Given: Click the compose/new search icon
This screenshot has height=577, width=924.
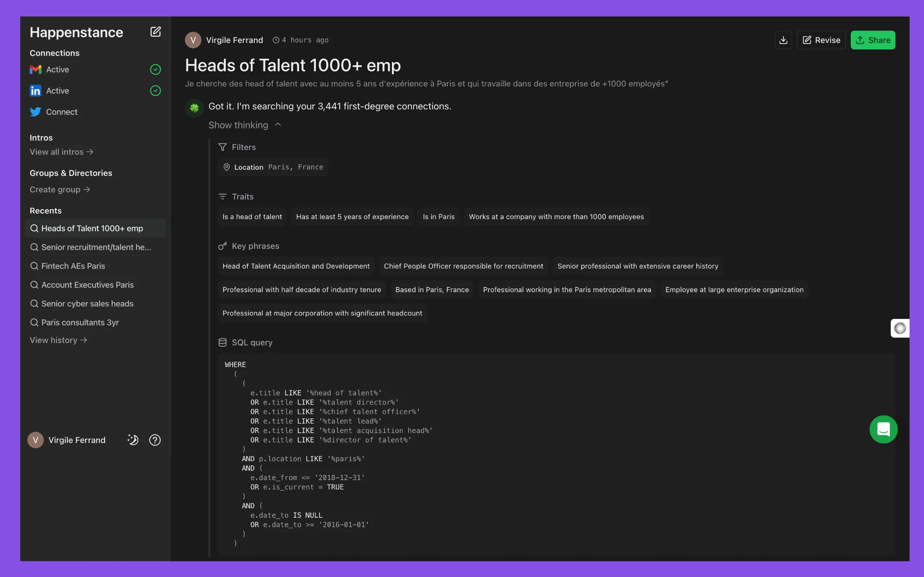Looking at the screenshot, I should pos(155,31).
